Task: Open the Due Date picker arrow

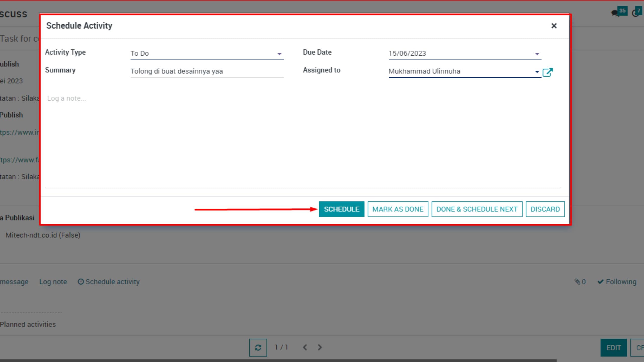Action: coord(537,54)
